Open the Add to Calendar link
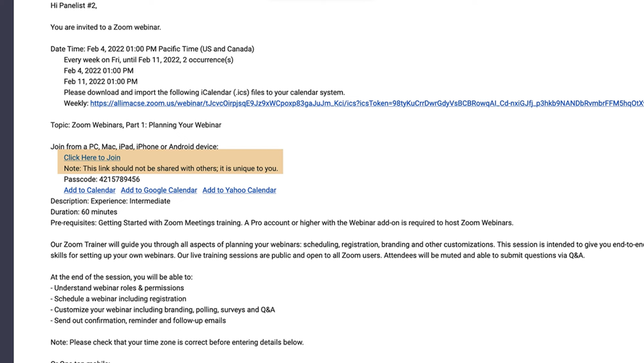Image resolution: width=644 pixels, height=363 pixels. pyautogui.click(x=89, y=190)
